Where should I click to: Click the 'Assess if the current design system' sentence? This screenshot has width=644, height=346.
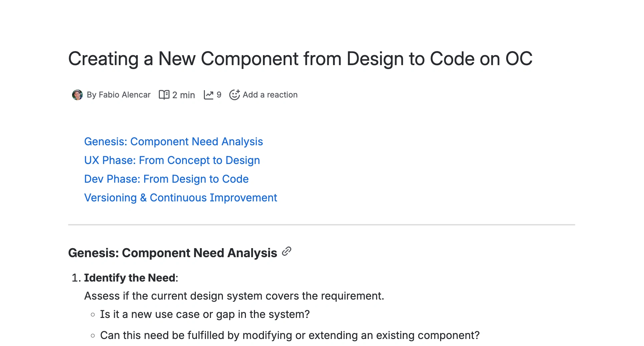234,296
